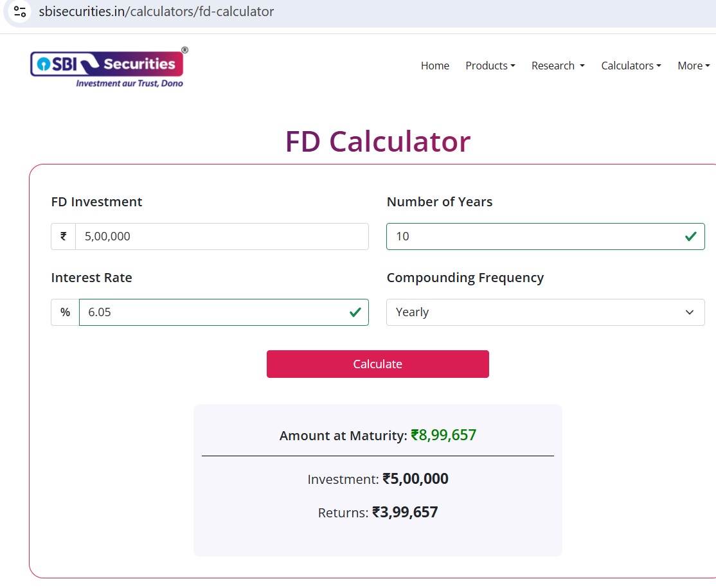Open the Calculators dropdown menu

[x=631, y=66]
